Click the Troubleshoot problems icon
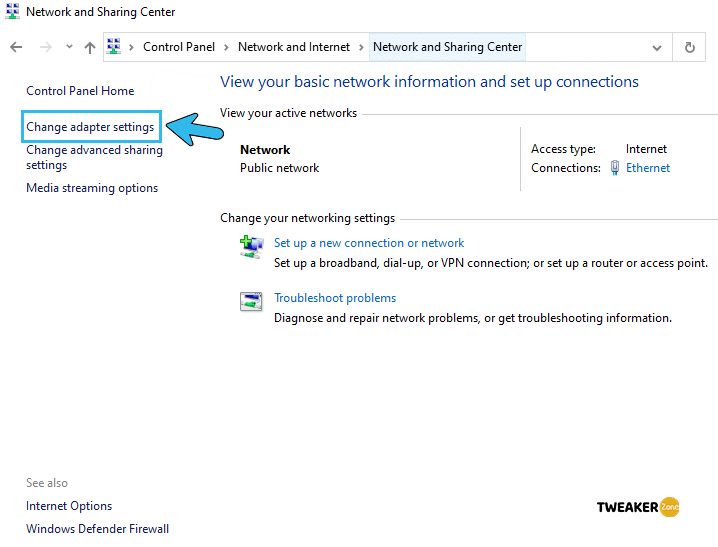The width and height of the screenshot is (718, 547). coord(251,302)
